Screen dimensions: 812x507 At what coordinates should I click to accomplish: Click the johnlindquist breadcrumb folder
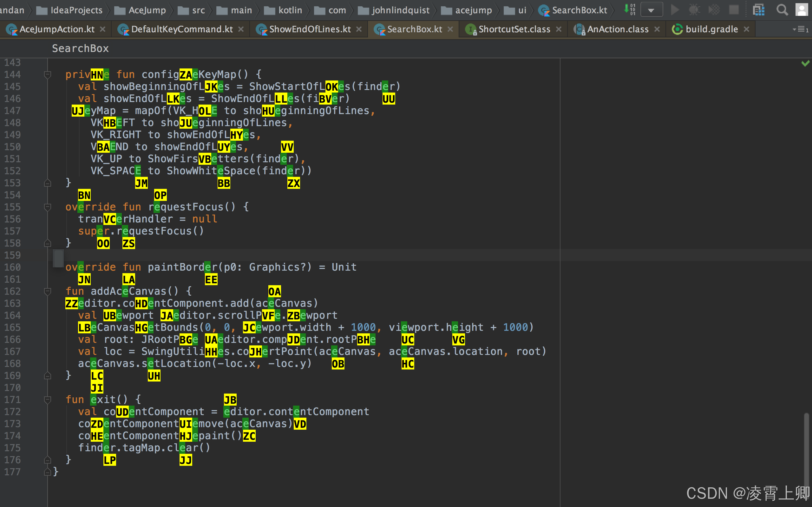(x=400, y=10)
